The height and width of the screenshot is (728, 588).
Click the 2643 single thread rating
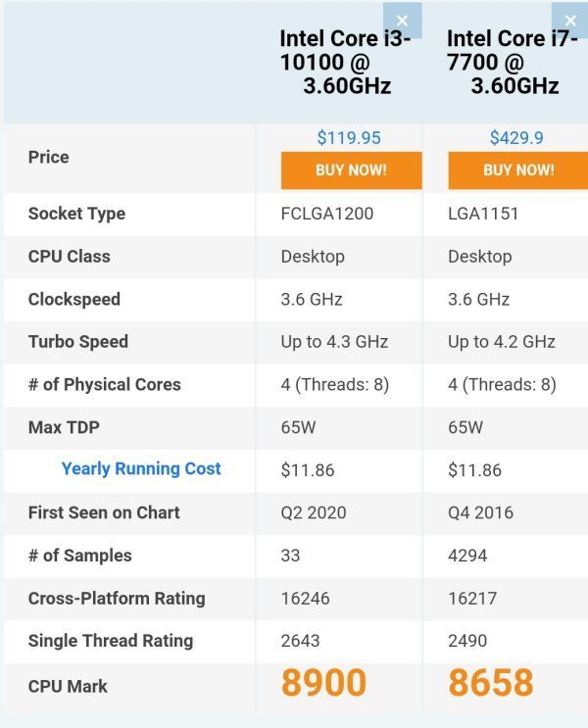coord(300,641)
